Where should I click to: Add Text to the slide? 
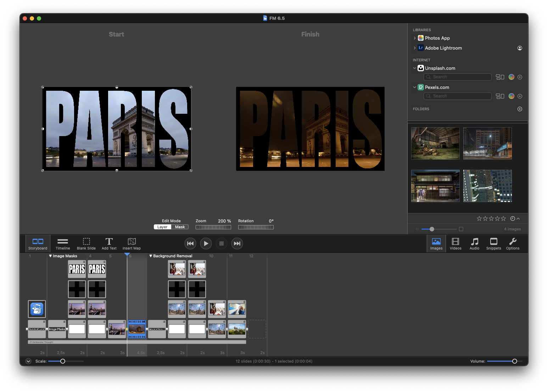click(109, 243)
